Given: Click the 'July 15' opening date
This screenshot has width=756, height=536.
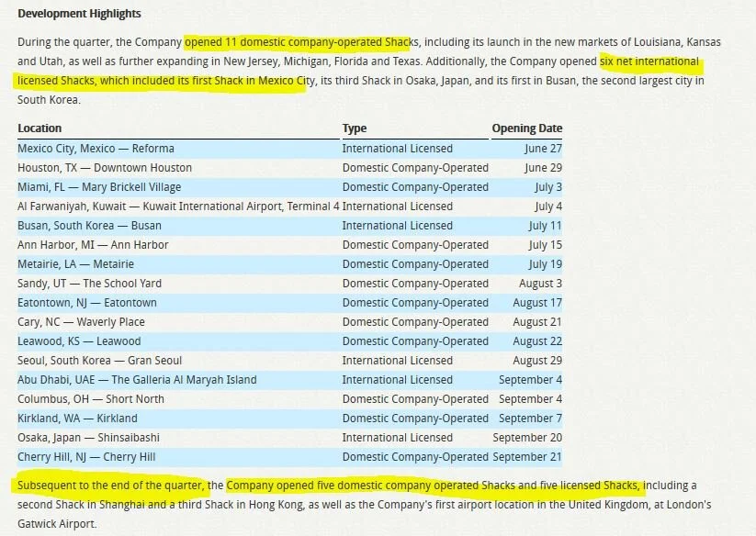Looking at the screenshot, I should (x=546, y=245).
